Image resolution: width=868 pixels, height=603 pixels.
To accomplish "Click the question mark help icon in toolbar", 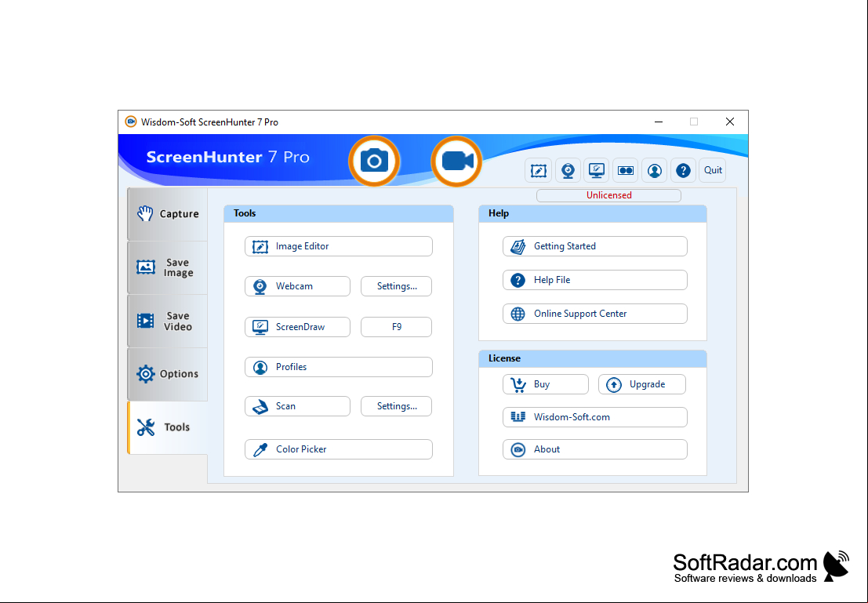I will click(x=683, y=170).
